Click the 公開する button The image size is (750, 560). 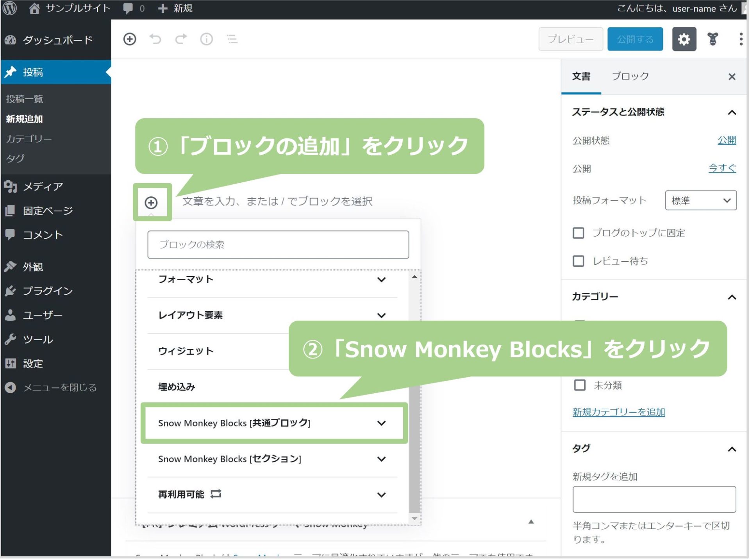tap(635, 39)
